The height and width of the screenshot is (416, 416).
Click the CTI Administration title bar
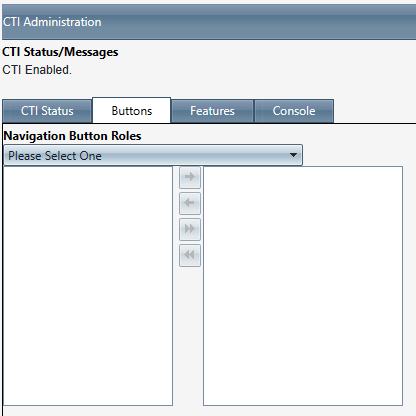pos(209,22)
